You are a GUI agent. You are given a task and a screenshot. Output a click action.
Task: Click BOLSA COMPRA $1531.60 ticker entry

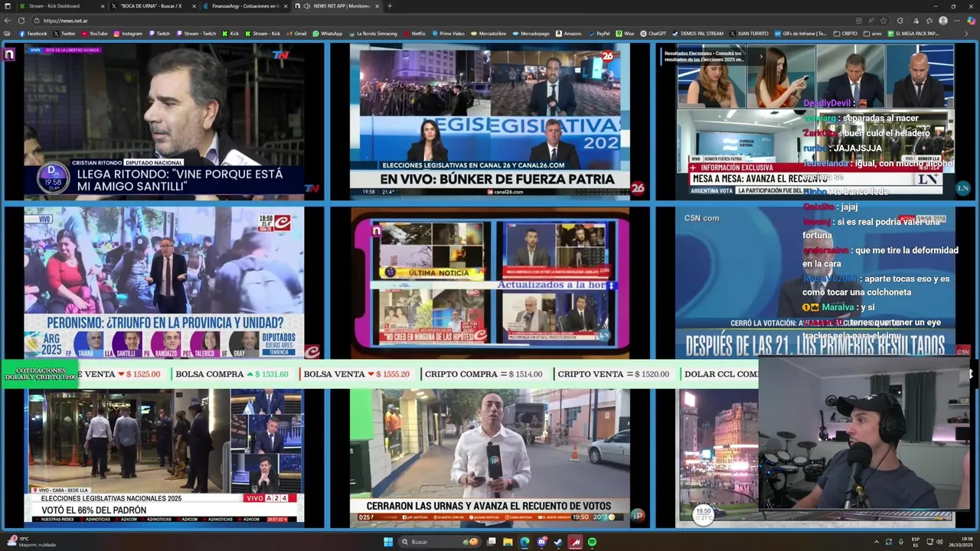tap(232, 374)
